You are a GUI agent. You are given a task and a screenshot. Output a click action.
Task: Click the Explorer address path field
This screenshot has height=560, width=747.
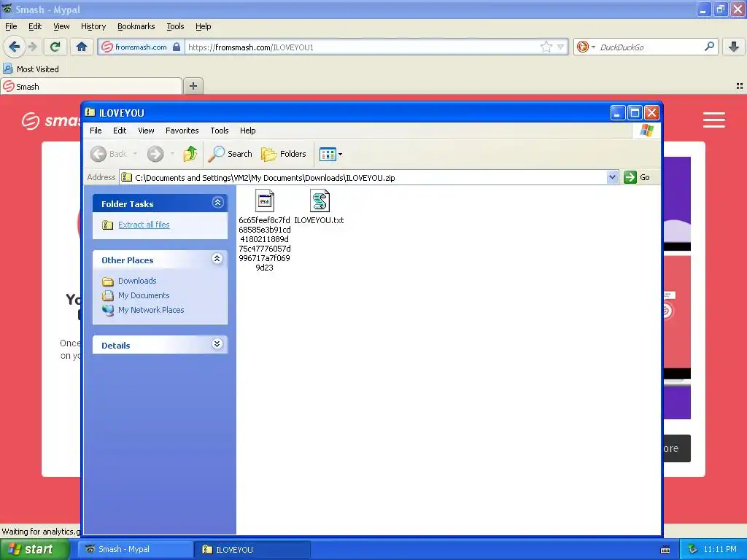tap(364, 178)
